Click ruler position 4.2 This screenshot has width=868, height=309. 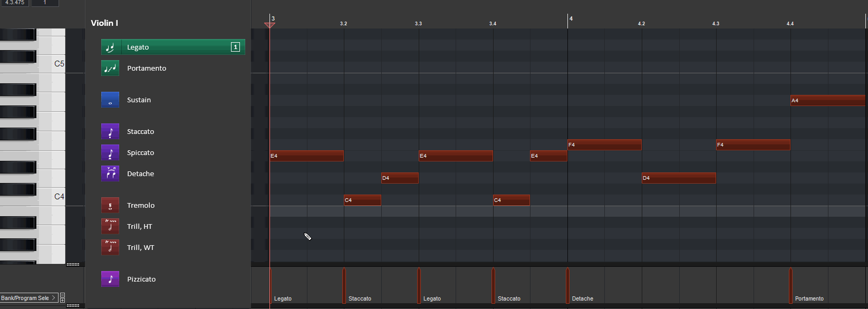tap(641, 24)
